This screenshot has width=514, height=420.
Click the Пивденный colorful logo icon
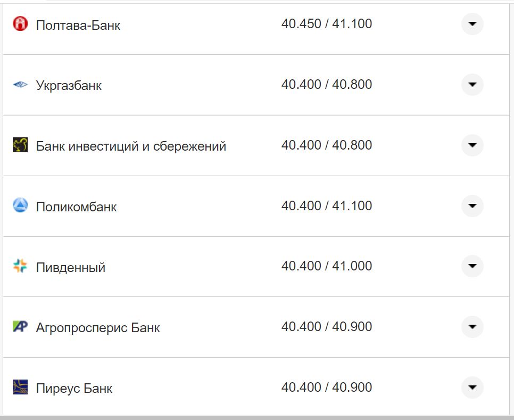pos(20,266)
